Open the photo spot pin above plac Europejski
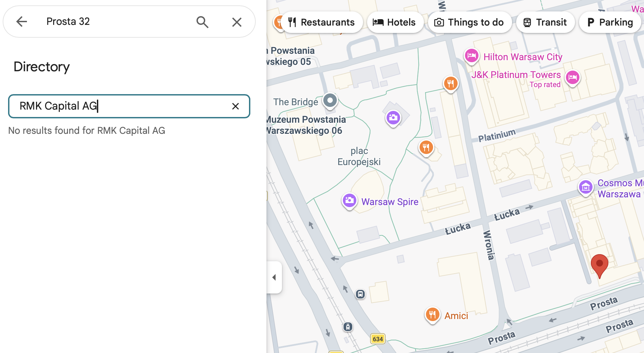644x353 pixels. 393,118
